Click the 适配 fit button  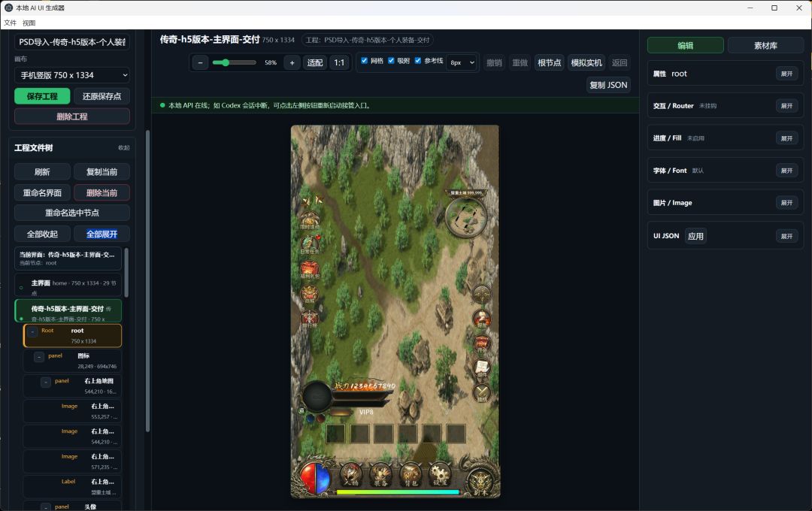pyautogui.click(x=315, y=62)
